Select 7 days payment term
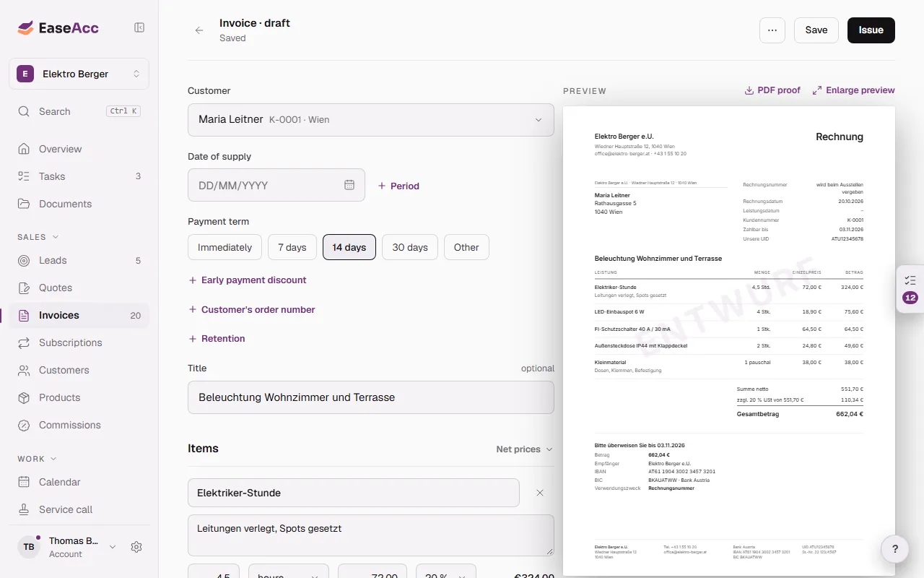The width and height of the screenshot is (924, 578). 292,247
